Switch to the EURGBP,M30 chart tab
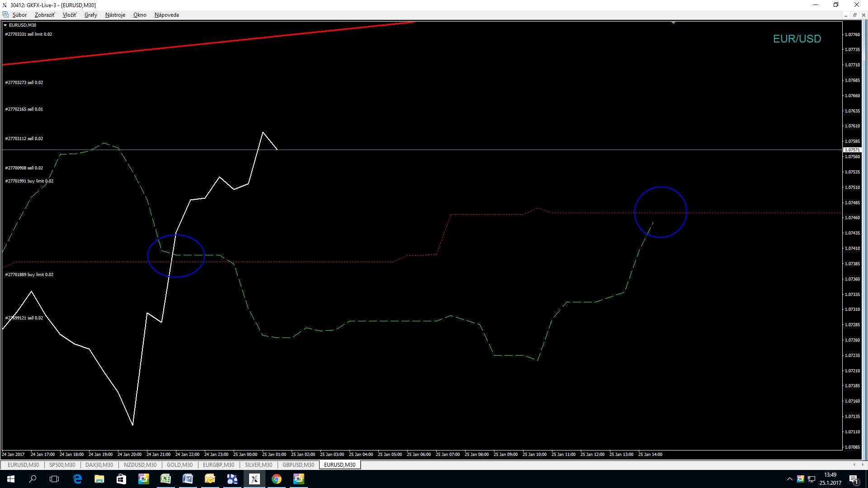The height and width of the screenshot is (488, 868). [218, 465]
